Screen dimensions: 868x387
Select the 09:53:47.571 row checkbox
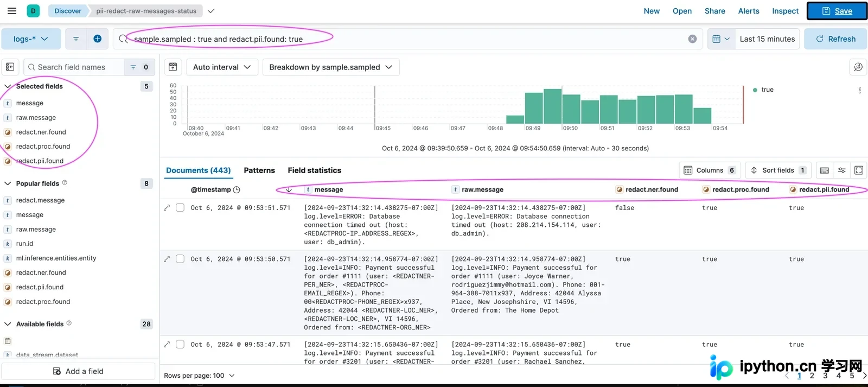(x=180, y=344)
